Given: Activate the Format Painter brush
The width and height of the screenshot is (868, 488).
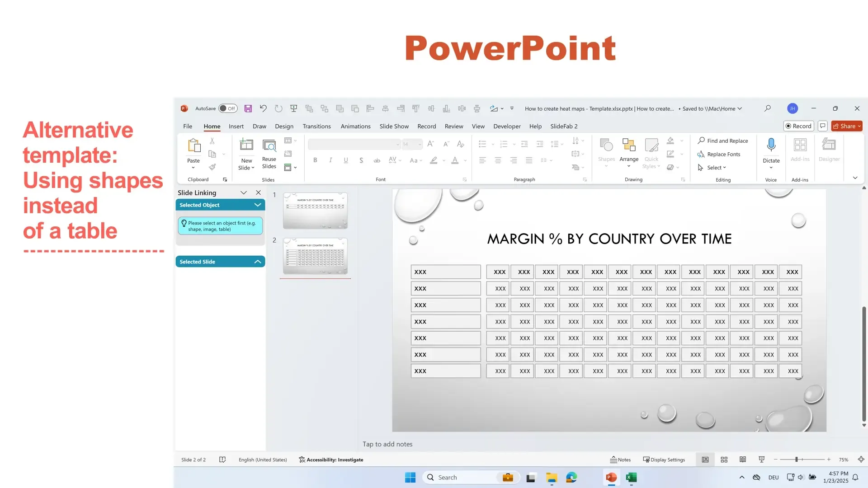Looking at the screenshot, I should pyautogui.click(x=212, y=167).
